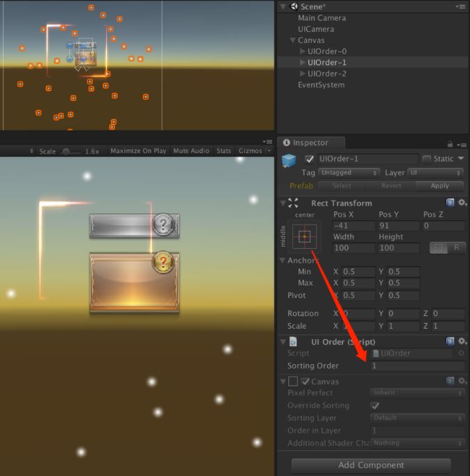Enable the Static checkbox
Image resolution: width=470 pixels, height=476 pixels.
pos(427,159)
